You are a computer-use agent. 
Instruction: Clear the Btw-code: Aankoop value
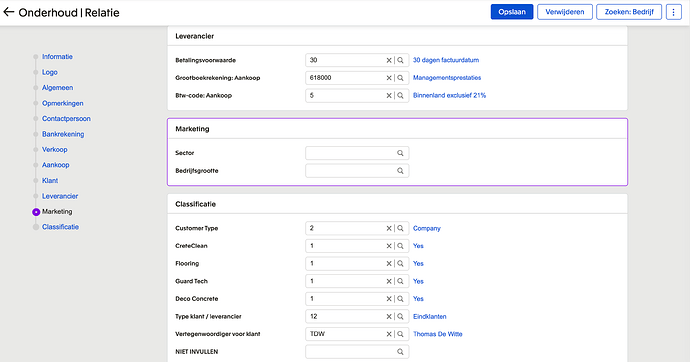pyautogui.click(x=389, y=95)
